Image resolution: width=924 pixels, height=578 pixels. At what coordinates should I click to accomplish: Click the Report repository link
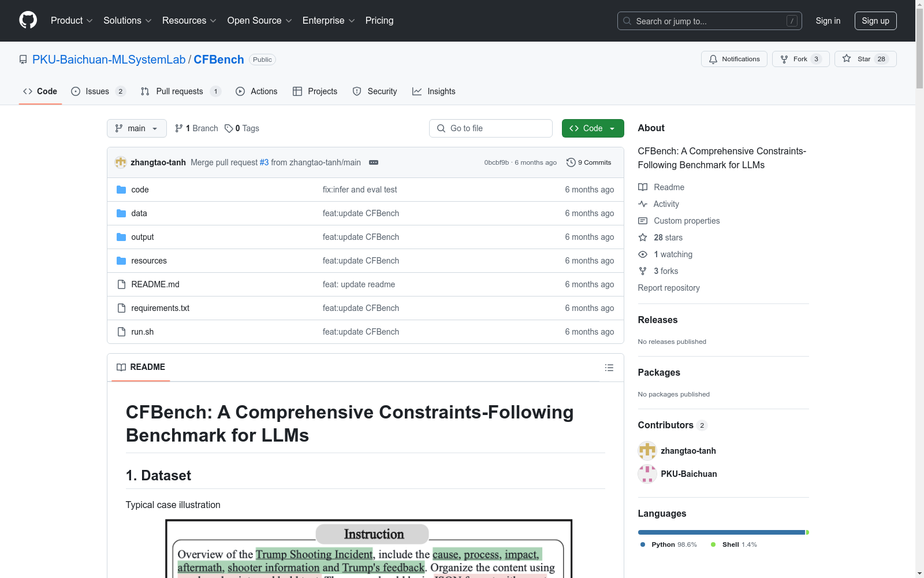pos(669,288)
